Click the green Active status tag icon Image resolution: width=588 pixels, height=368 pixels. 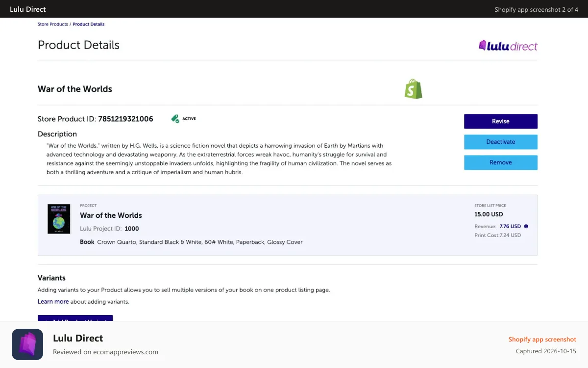175,119
